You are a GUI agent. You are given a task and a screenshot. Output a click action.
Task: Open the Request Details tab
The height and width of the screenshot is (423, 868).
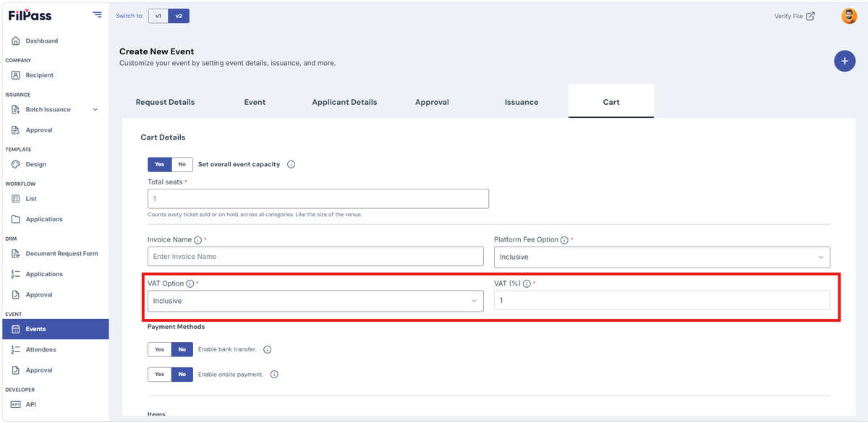[x=165, y=102]
